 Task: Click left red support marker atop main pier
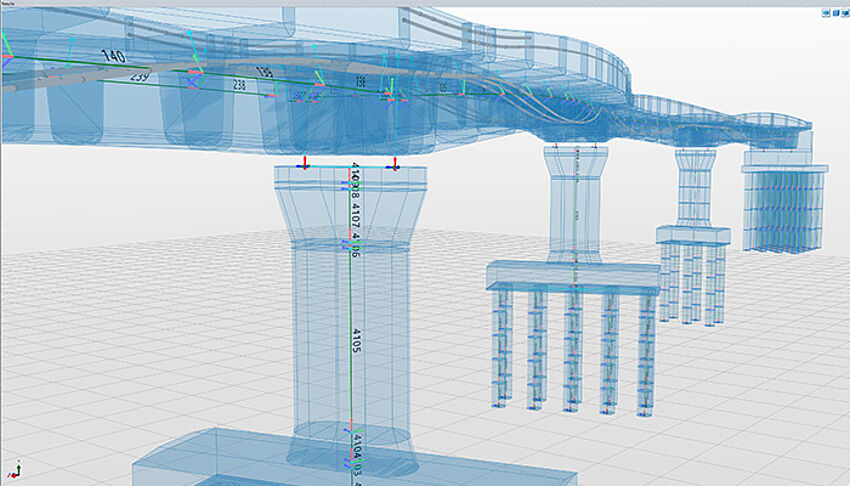[306, 163]
